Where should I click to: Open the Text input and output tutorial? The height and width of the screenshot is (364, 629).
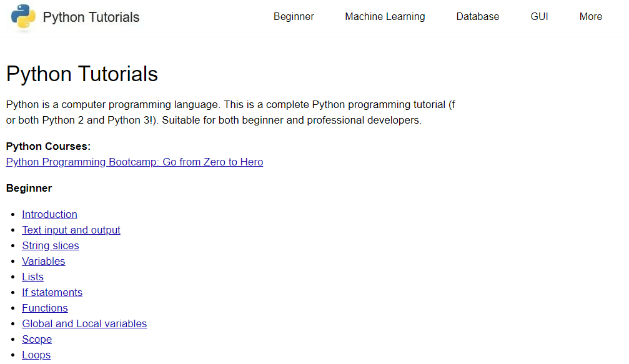(x=71, y=230)
